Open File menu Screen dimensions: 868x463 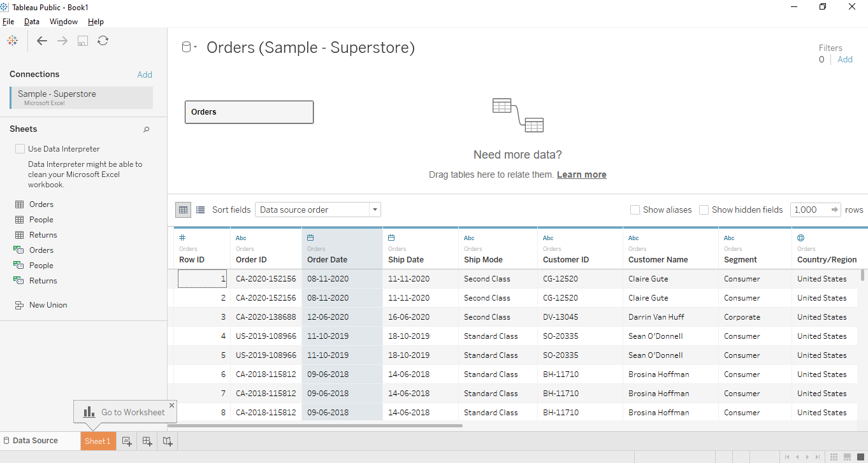(8, 22)
